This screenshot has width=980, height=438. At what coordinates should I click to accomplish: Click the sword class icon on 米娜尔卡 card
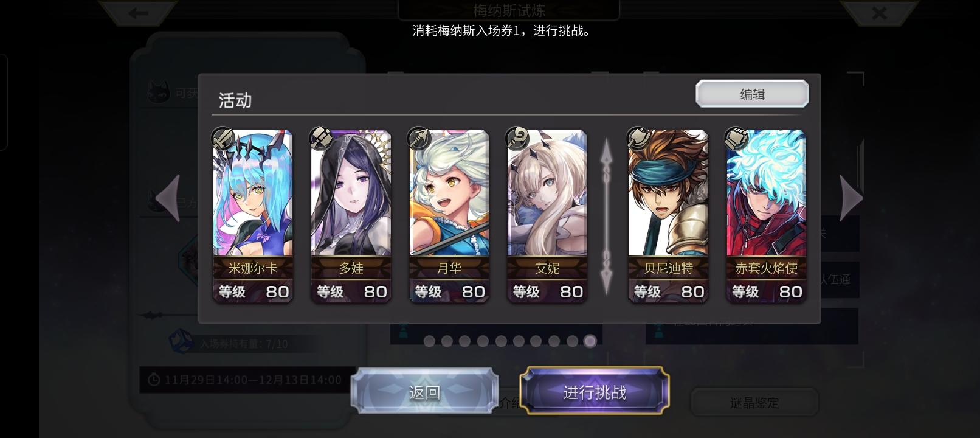(x=223, y=139)
